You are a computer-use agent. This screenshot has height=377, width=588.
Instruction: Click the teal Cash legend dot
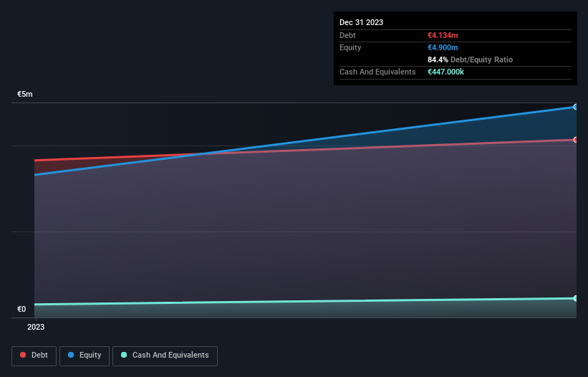(124, 355)
